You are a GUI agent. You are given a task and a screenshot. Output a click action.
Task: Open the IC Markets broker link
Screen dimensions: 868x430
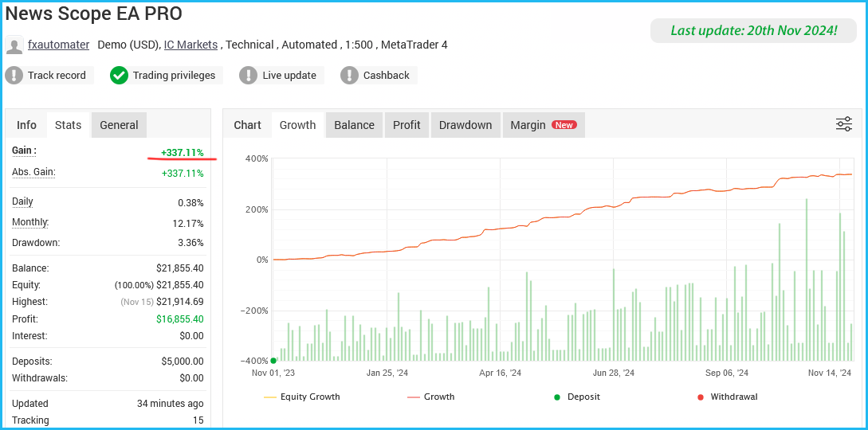[190, 45]
